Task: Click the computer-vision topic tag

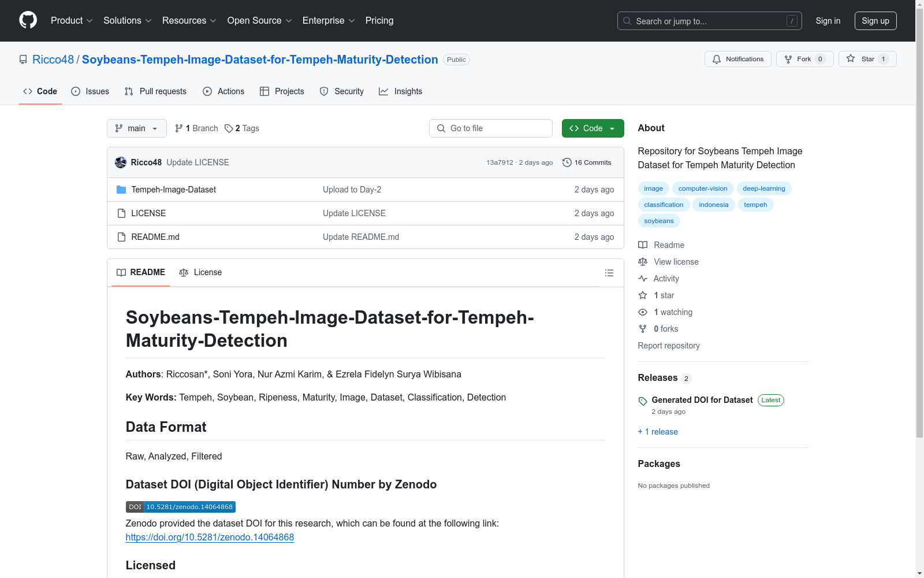Action: (703, 188)
